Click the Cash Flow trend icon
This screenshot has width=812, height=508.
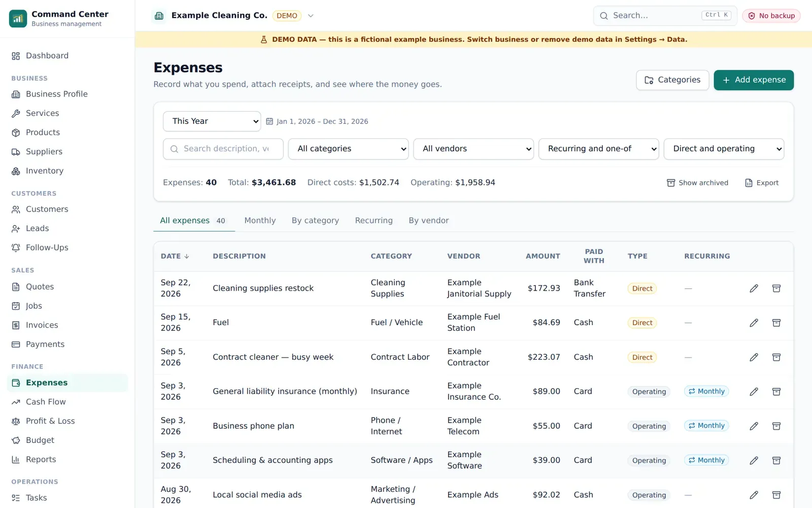(16, 402)
